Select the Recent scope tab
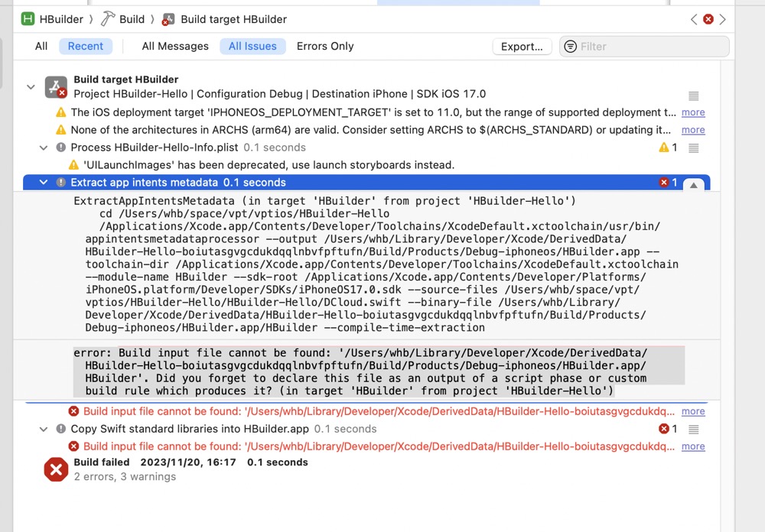Viewport: 765px width, 532px height. coord(86,47)
